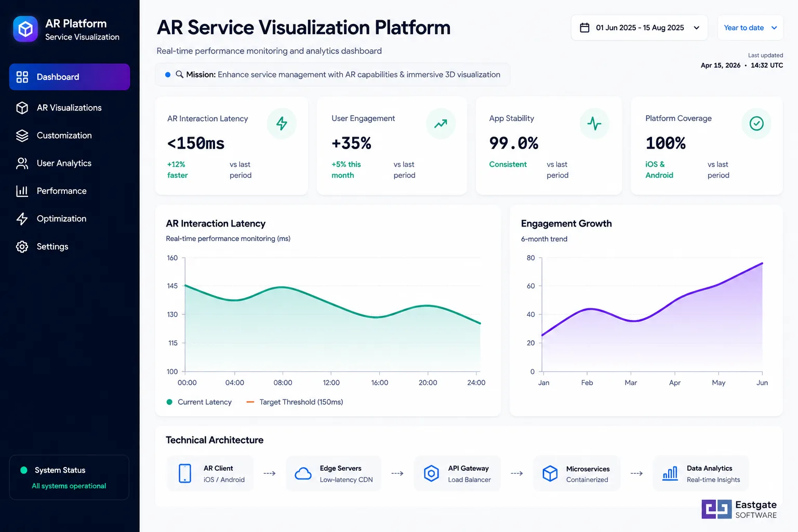Click the Low-latency CDN label
Viewport: 798px width, 532px height.
pyautogui.click(x=346, y=480)
